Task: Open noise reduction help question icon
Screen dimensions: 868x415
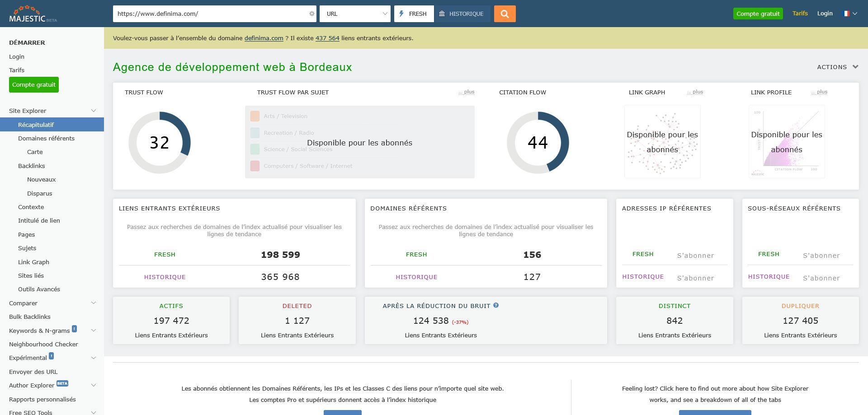Action: 496,305
